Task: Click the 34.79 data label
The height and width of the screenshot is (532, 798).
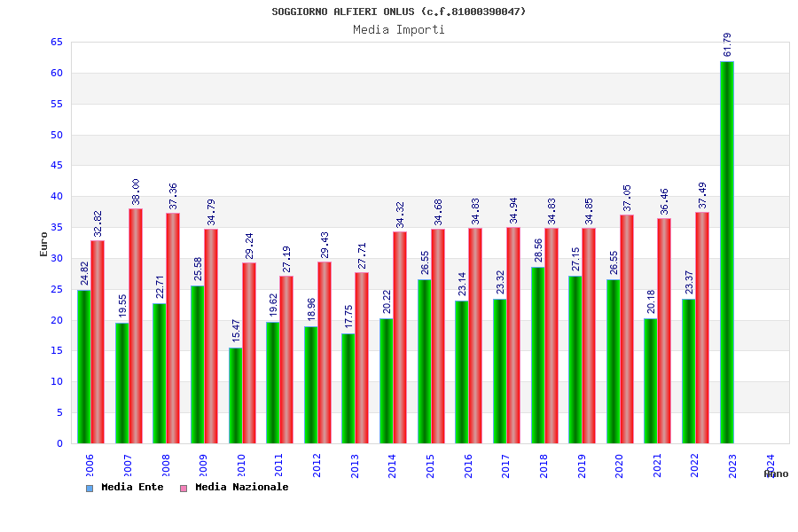Action: coord(211,212)
